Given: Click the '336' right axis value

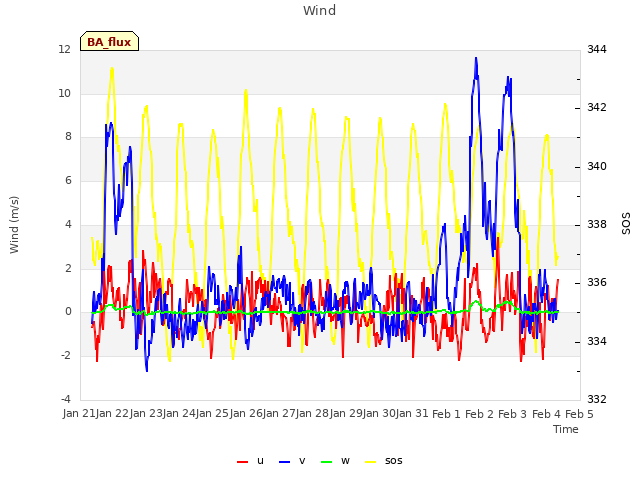Looking at the screenshot, I should pyautogui.click(x=597, y=282).
